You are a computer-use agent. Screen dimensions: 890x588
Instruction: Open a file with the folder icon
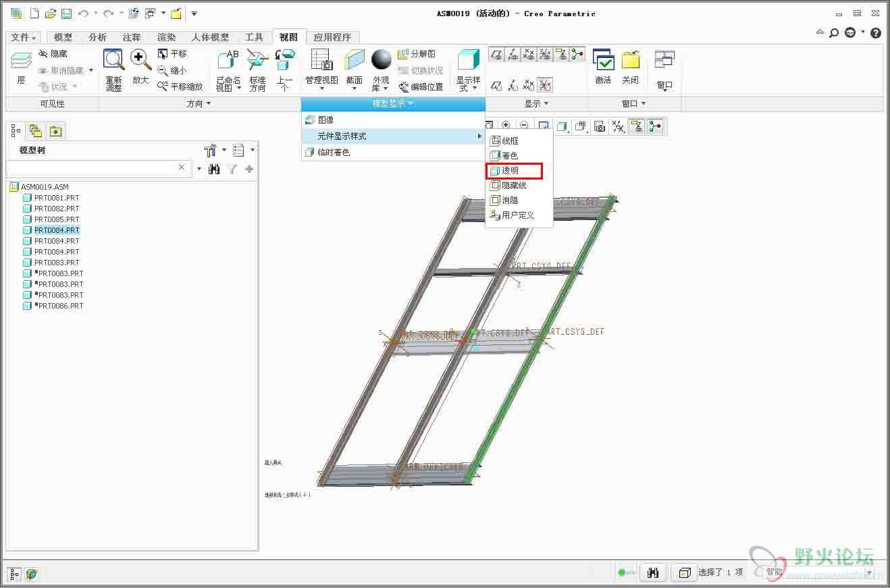tap(50, 14)
